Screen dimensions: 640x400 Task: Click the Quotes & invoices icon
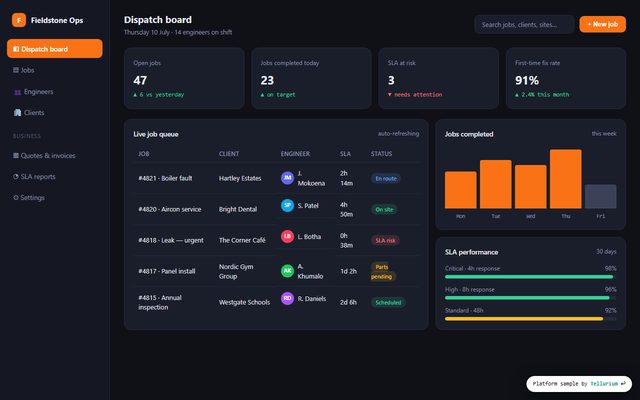click(x=16, y=156)
